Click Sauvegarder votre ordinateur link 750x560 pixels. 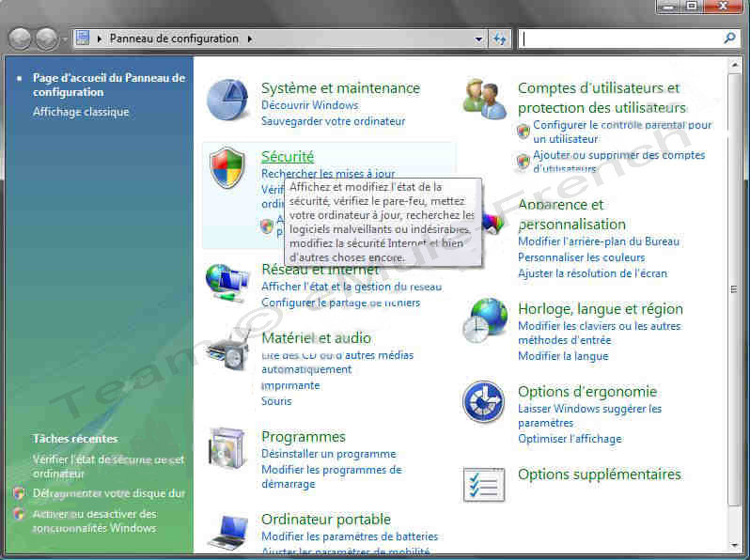[x=333, y=121]
